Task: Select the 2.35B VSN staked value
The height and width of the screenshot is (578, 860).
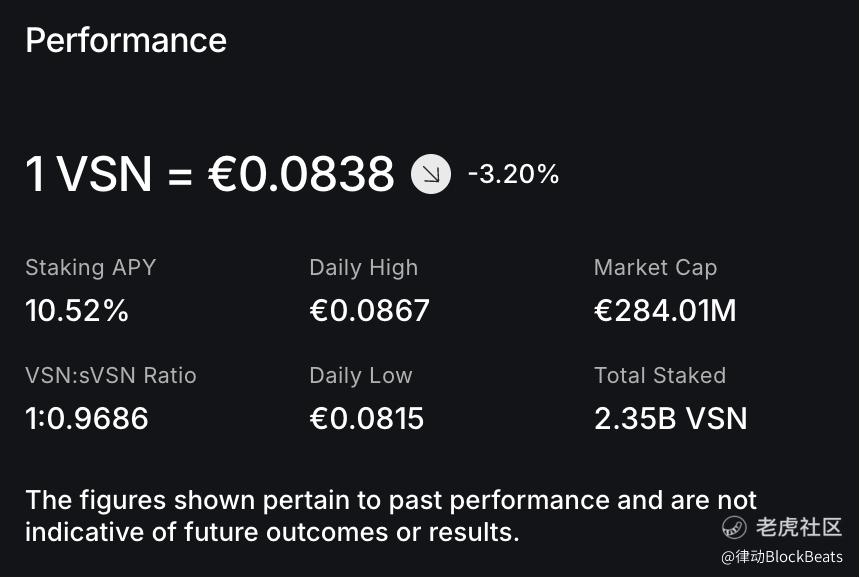Action: click(671, 418)
